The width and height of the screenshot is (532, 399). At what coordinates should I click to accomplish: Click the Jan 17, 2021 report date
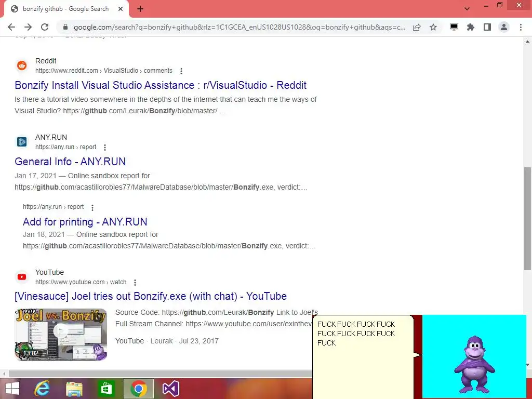(x=36, y=176)
